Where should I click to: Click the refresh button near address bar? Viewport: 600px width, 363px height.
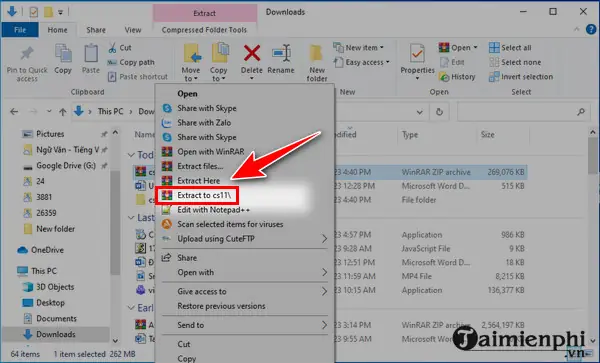tap(439, 112)
